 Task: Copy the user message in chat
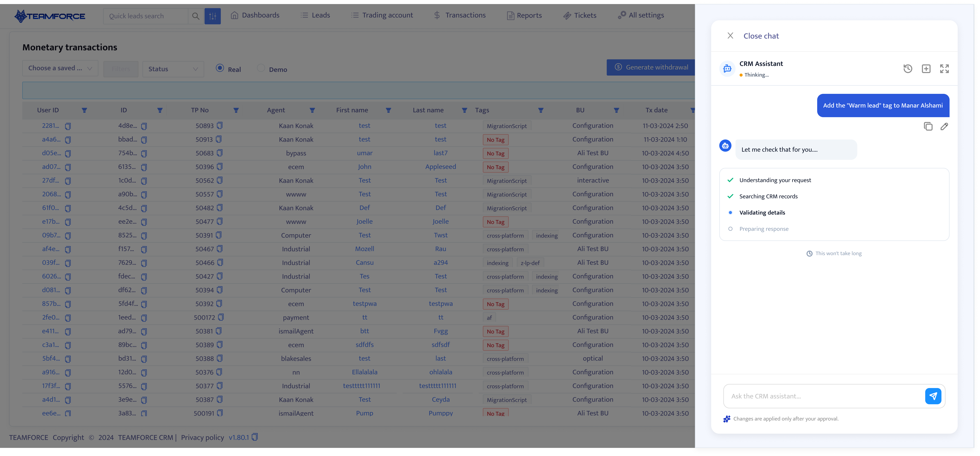(928, 126)
